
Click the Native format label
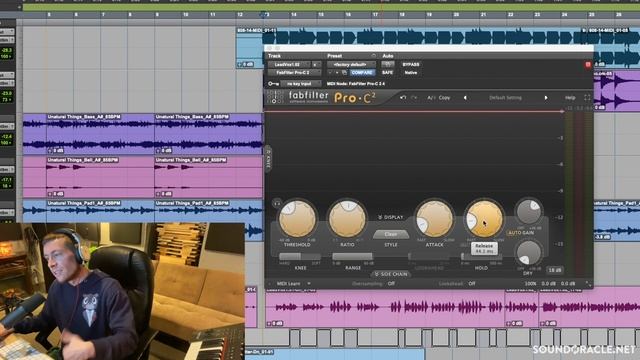[x=411, y=73]
